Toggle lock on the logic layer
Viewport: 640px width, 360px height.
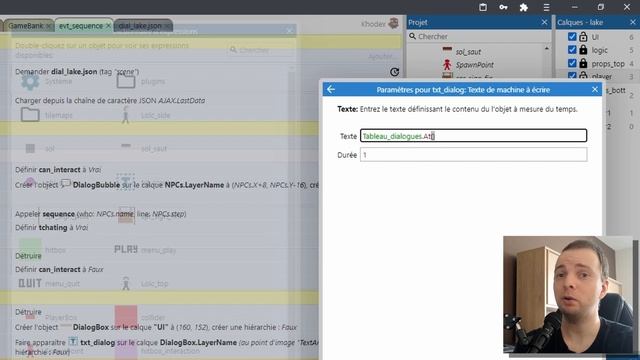(583, 50)
